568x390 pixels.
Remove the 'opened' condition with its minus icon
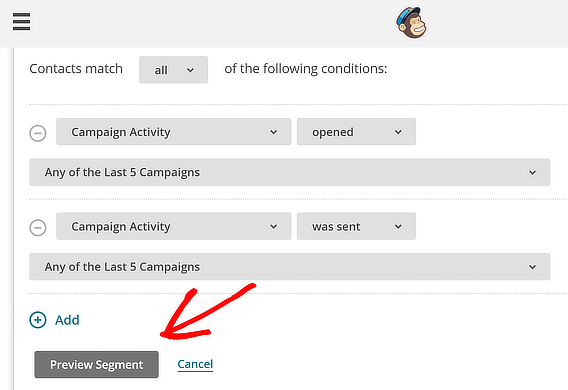[x=38, y=133]
